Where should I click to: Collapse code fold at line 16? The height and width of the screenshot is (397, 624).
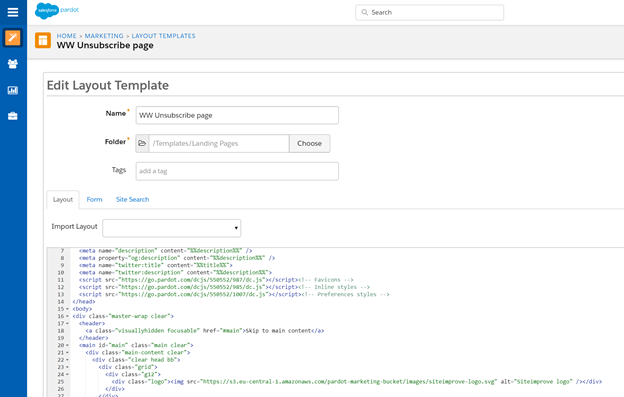click(x=67, y=316)
